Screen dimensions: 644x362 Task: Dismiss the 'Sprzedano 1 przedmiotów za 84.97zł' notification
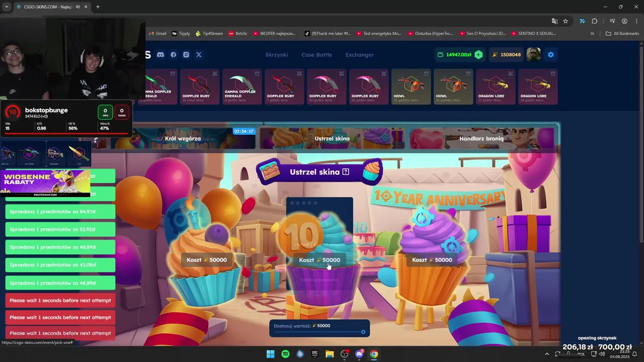click(x=60, y=212)
